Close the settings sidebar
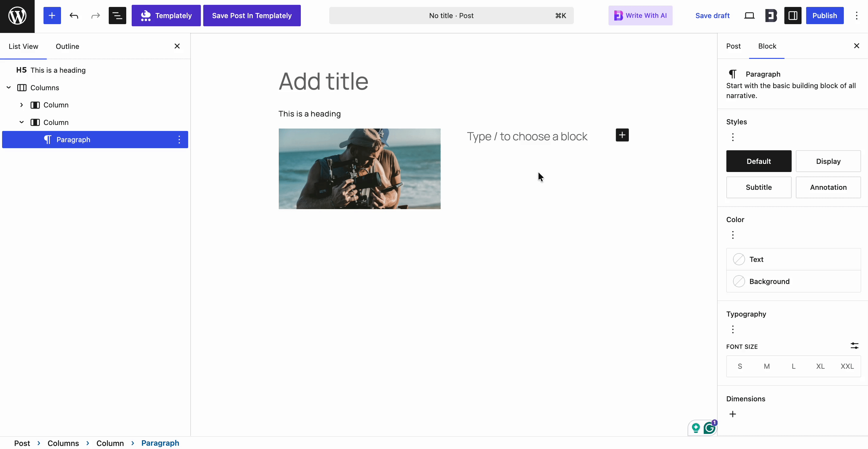The image size is (868, 449). pos(856,46)
